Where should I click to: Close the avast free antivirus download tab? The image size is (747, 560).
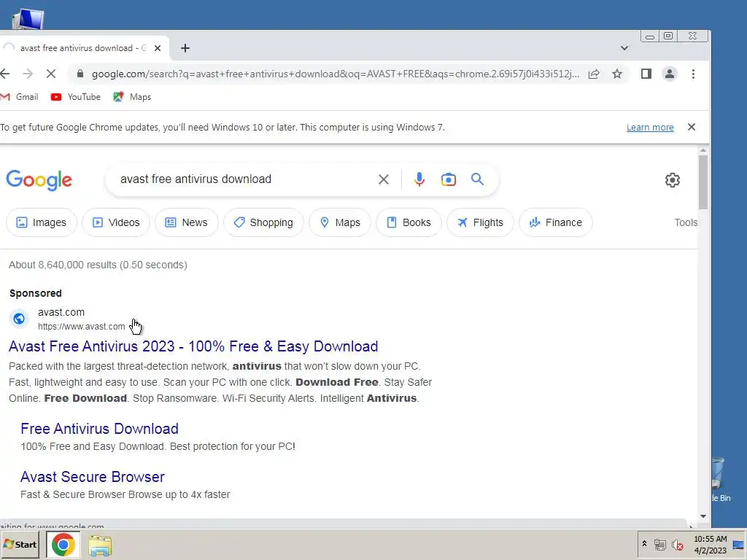(158, 48)
